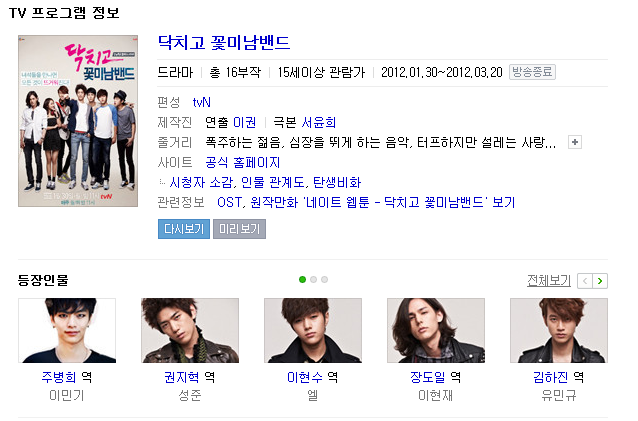Open the tvN channel link
Viewport: 638px width, 421px height.
pyautogui.click(x=202, y=102)
